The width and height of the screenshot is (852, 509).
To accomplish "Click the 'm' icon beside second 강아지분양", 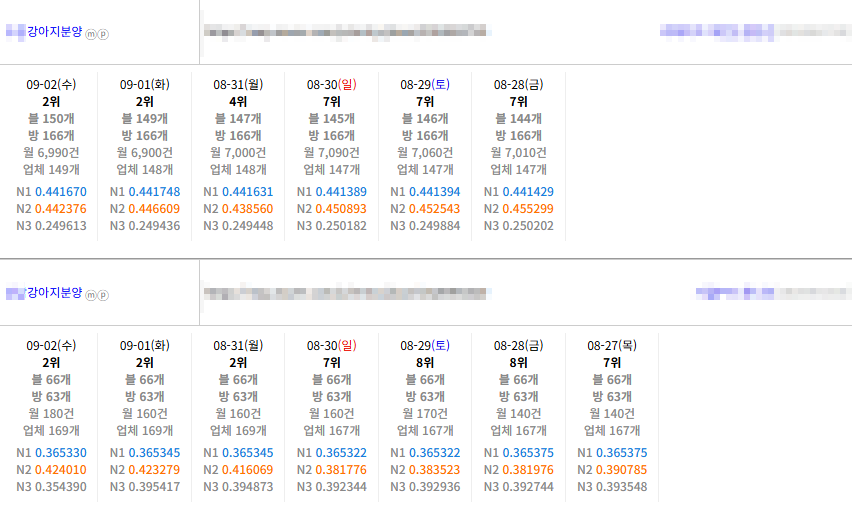I will coord(91,295).
